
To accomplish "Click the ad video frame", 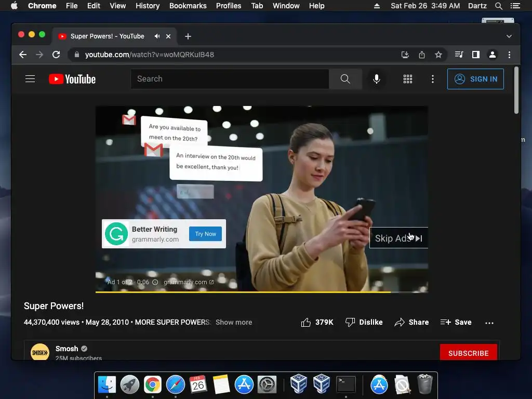I will tap(262, 199).
